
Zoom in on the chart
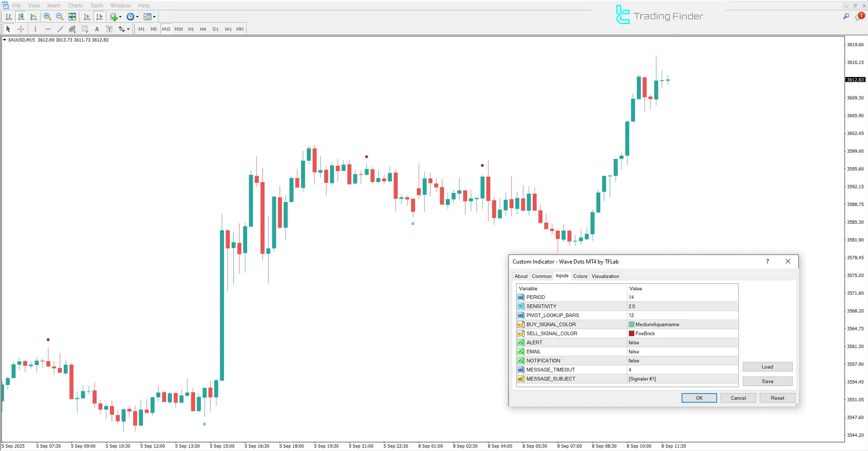(47, 17)
